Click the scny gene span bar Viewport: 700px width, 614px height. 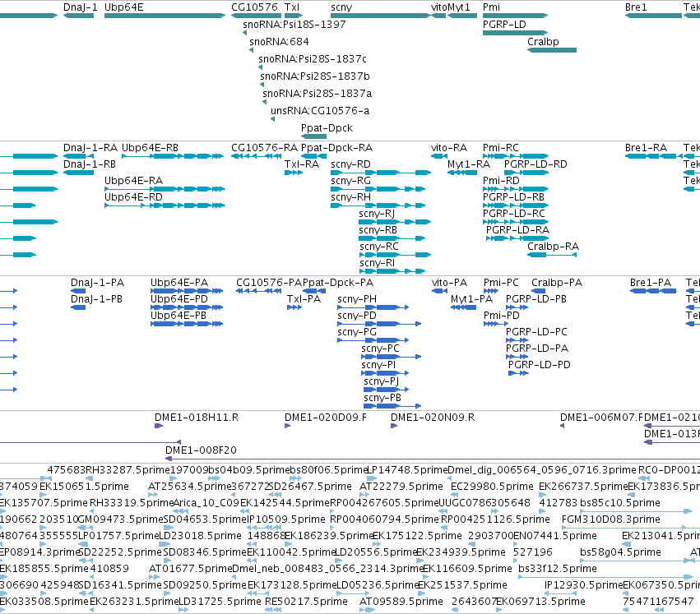pyautogui.click(x=381, y=16)
